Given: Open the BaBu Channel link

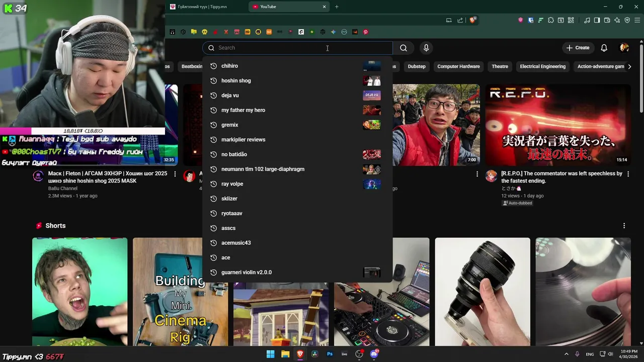Looking at the screenshot, I should [x=63, y=189].
